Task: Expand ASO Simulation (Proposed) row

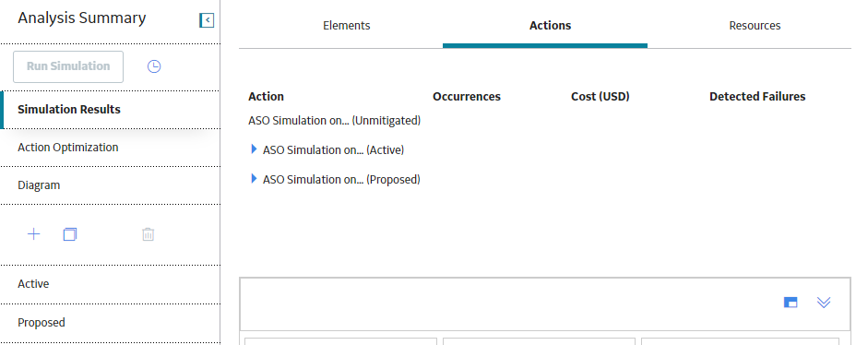Action: 254,178
